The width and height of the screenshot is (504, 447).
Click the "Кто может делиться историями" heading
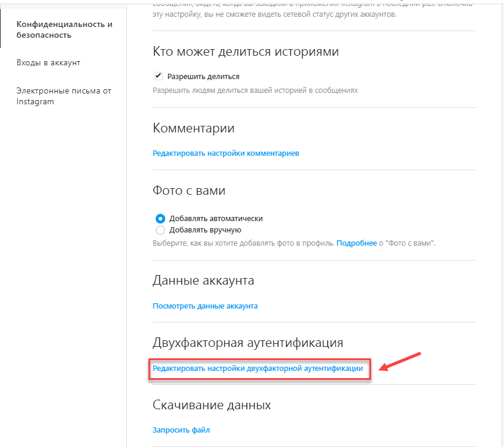point(246,52)
